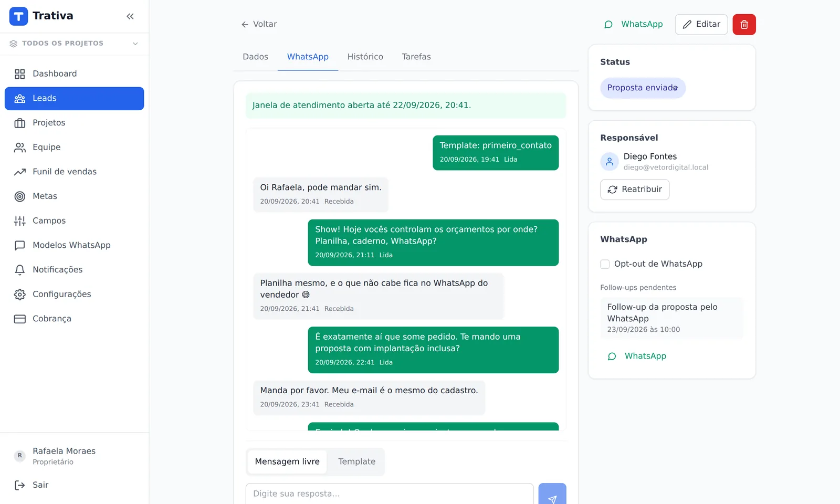Screen dimensions: 840x504
Task: Open Funil de vendas
Action: point(74,172)
